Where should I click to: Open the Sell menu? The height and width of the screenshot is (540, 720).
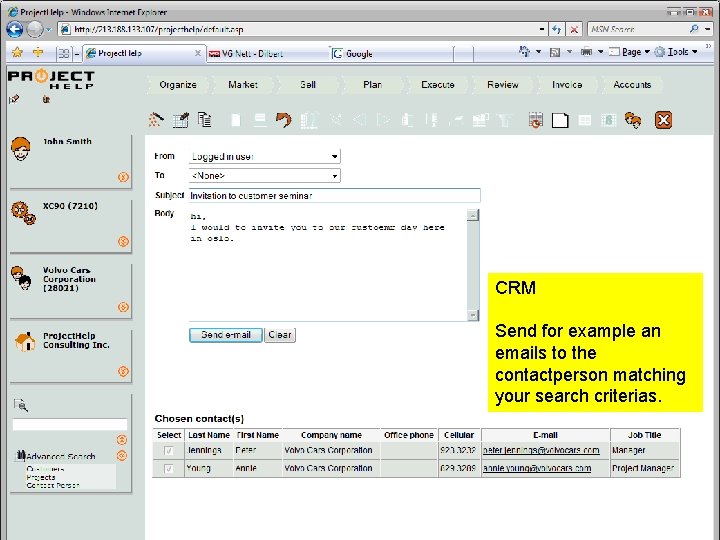[308, 85]
